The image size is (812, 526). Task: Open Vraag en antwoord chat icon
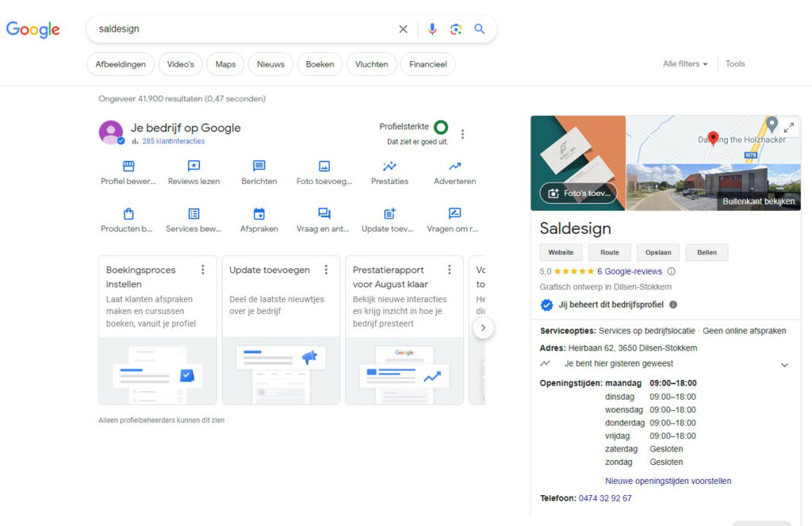coord(324,213)
